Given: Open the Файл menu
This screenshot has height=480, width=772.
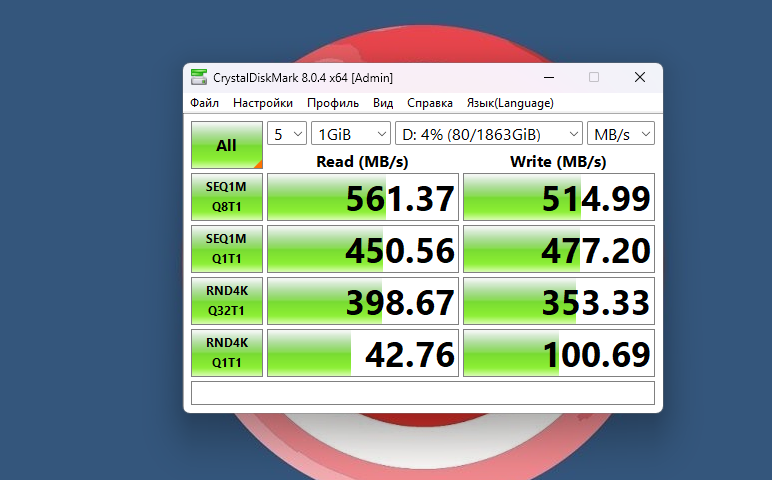Looking at the screenshot, I should coord(204,103).
